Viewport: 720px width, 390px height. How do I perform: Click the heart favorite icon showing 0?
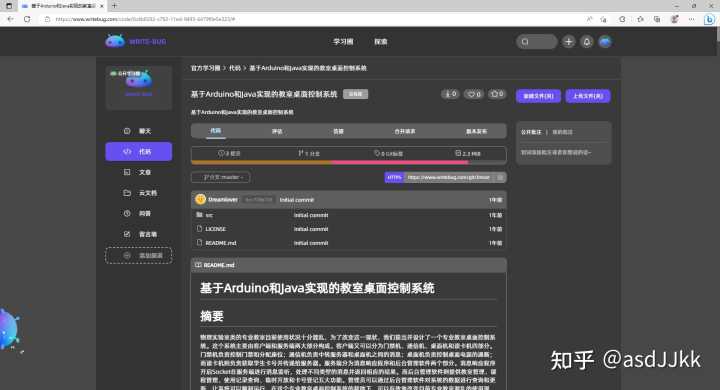point(473,94)
